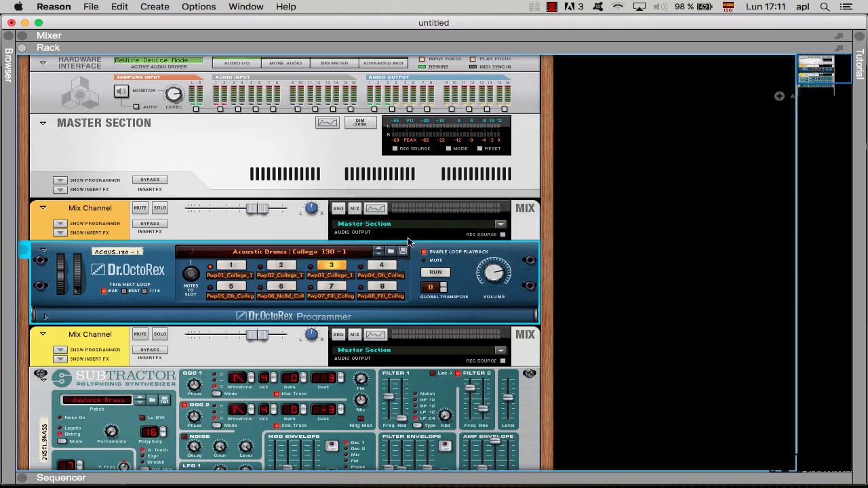This screenshot has width=868, height=488.
Task: Click Subtractor save patch disk icon
Action: (x=164, y=400)
